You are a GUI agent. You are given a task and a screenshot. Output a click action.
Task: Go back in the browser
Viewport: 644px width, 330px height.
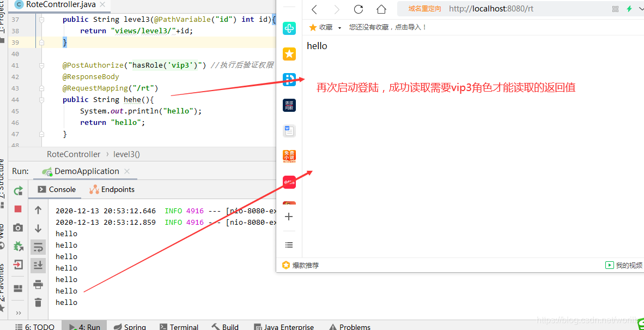[314, 9]
